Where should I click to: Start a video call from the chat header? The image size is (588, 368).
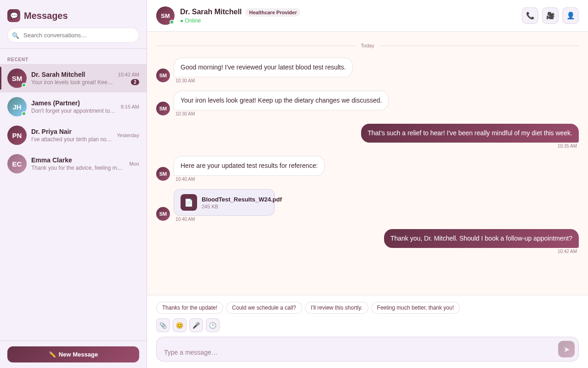(550, 15)
